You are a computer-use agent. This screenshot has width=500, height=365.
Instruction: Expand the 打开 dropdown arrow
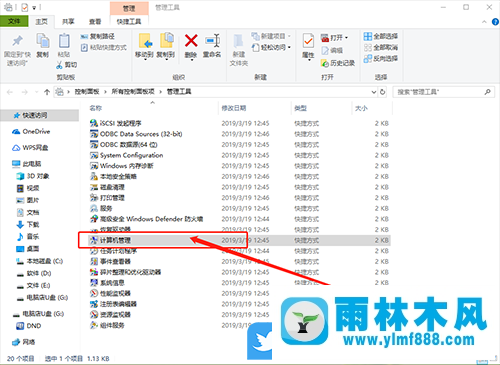pos(346,38)
